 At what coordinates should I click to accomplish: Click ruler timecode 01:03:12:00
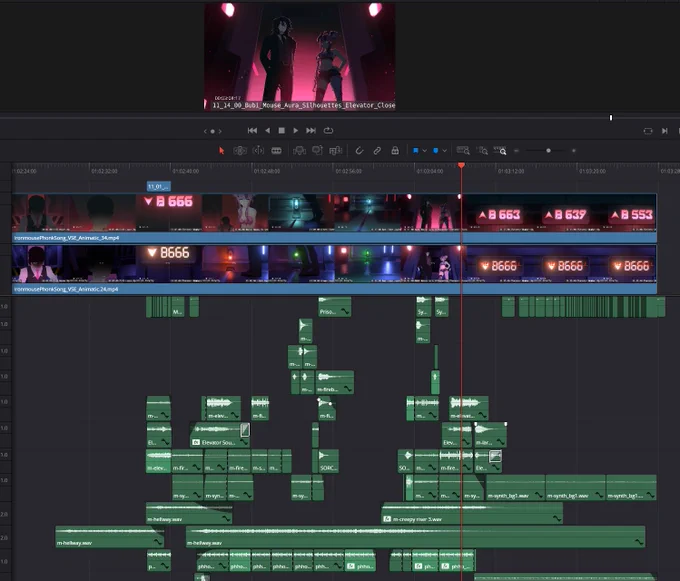click(x=511, y=171)
